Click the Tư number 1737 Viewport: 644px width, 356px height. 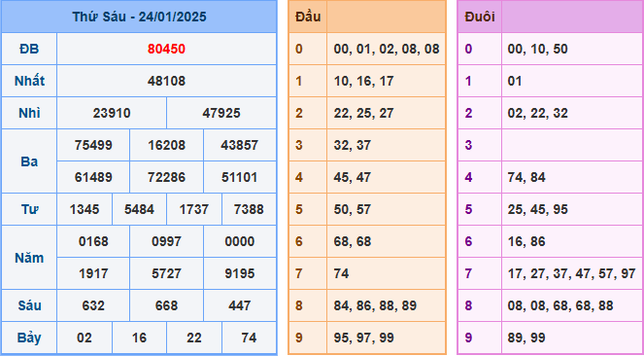(194, 209)
